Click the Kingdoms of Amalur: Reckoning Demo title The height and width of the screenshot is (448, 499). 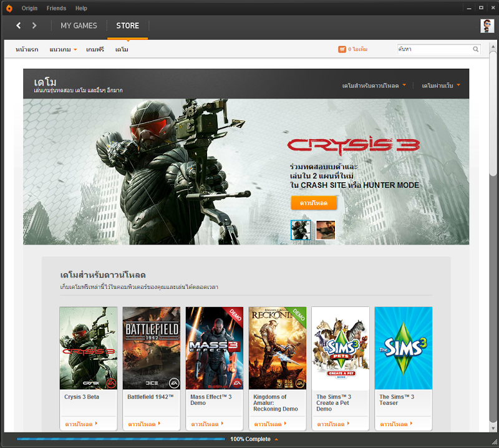(x=276, y=403)
